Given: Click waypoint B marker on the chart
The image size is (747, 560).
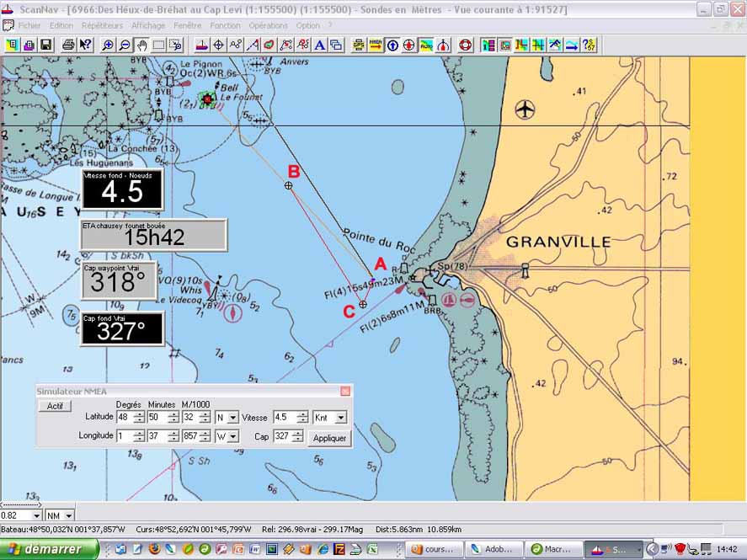Looking at the screenshot, I should coord(288,186).
